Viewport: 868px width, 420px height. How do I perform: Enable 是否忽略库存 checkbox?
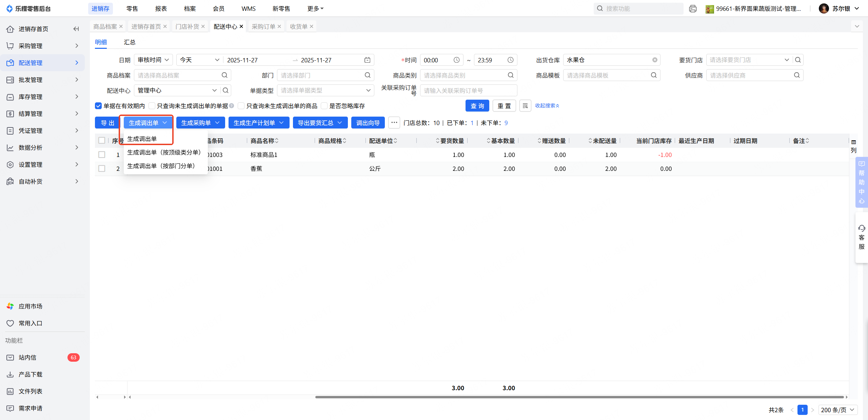324,106
